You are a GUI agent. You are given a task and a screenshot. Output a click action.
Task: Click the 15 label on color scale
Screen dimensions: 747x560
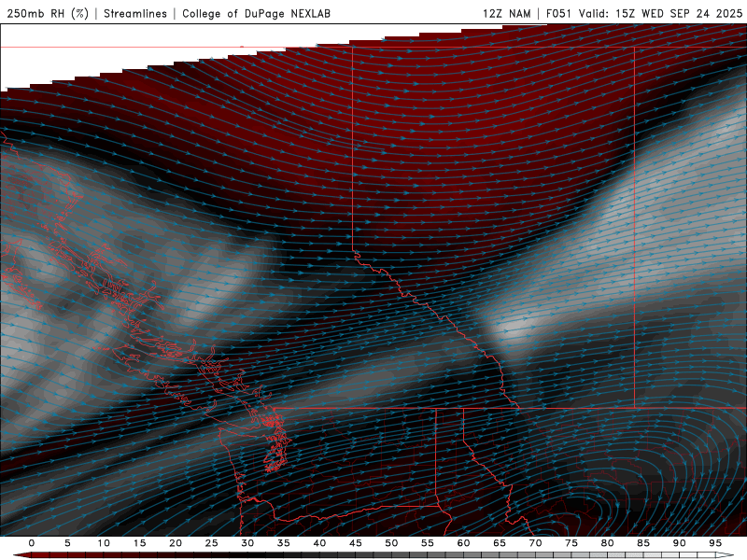(139, 543)
